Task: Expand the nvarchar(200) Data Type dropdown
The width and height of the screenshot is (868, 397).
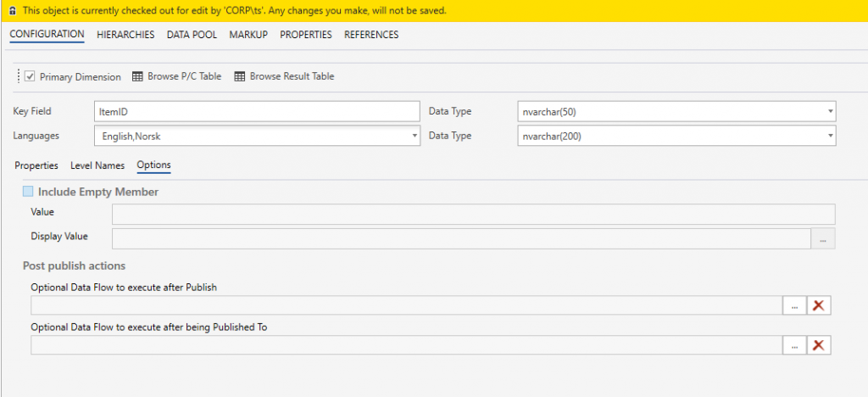Action: pos(829,136)
